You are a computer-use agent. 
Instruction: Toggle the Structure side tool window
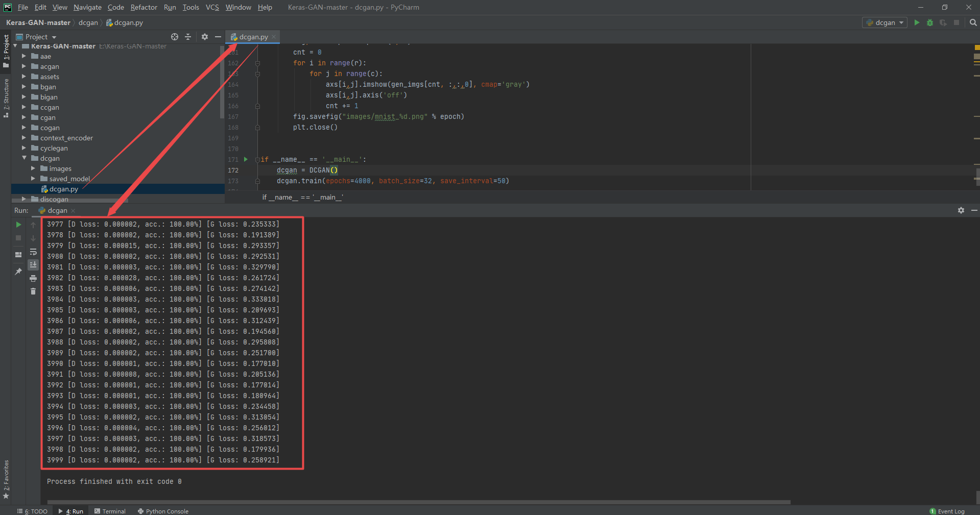tap(6, 98)
